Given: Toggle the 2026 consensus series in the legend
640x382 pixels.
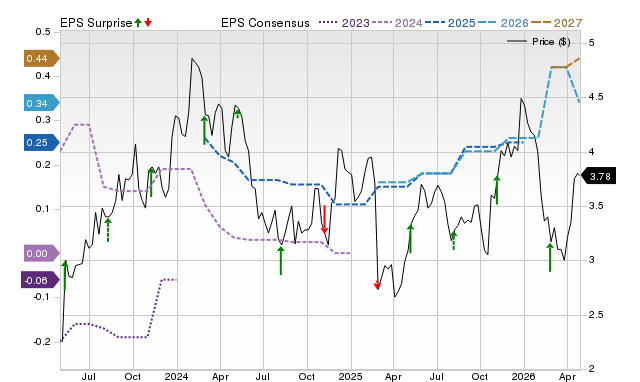Looking at the screenshot, I should 503,23.
